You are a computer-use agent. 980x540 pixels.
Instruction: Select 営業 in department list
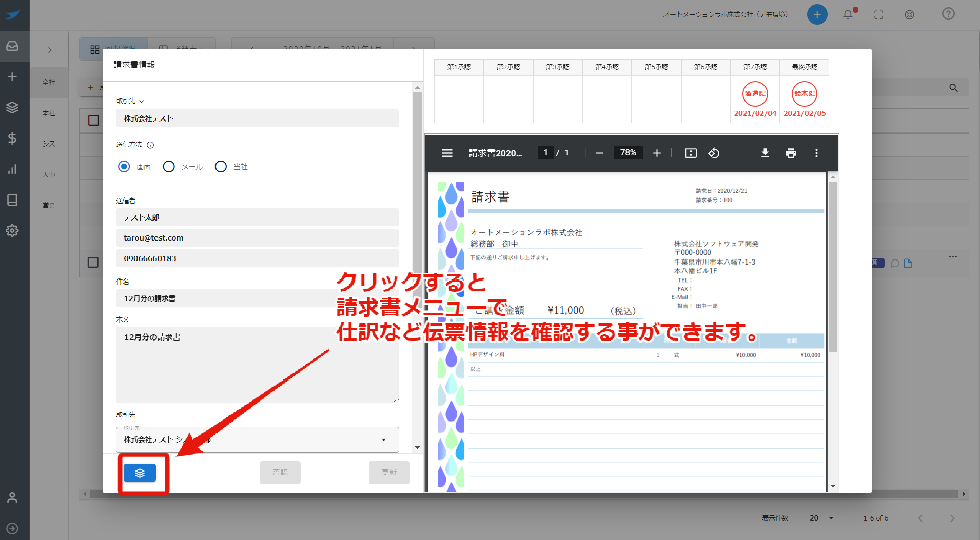[x=49, y=205]
